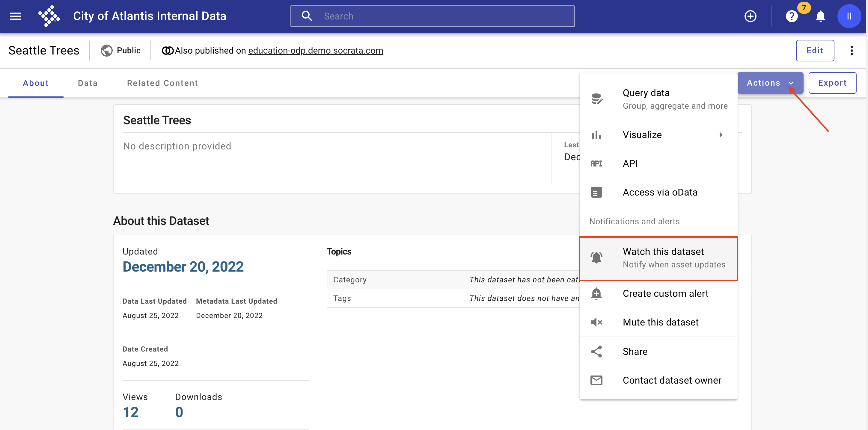Click the Query data database icon
This screenshot has height=430, width=868.
[596, 99]
